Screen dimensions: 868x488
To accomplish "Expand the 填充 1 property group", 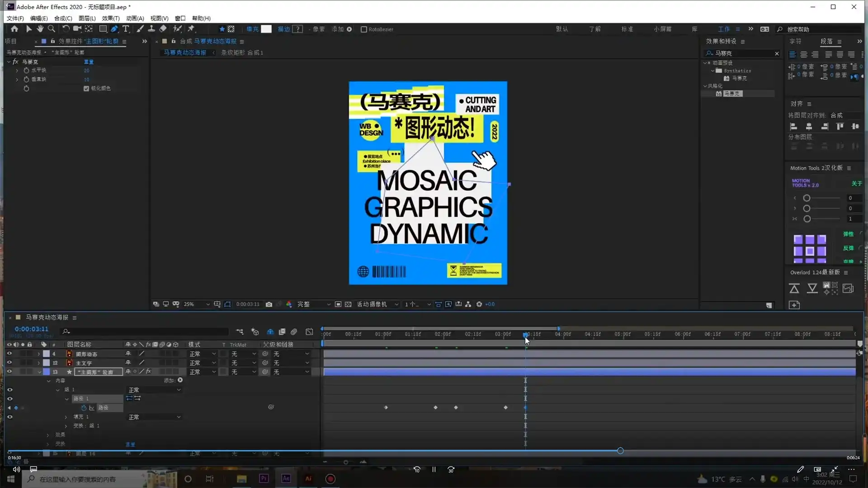I will point(66,417).
